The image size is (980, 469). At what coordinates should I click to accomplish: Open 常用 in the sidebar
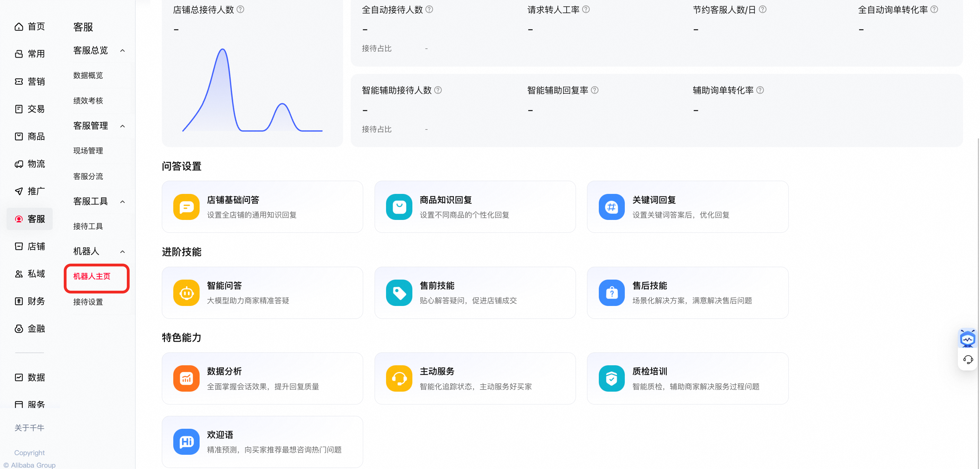(x=30, y=54)
